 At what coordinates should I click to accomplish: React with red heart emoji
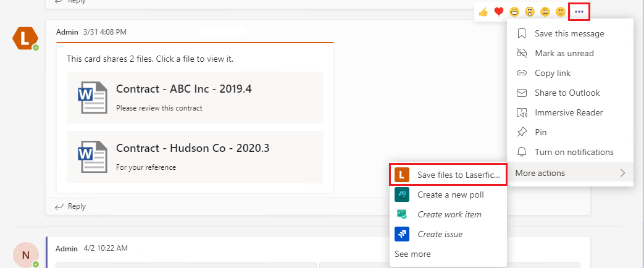[499, 12]
